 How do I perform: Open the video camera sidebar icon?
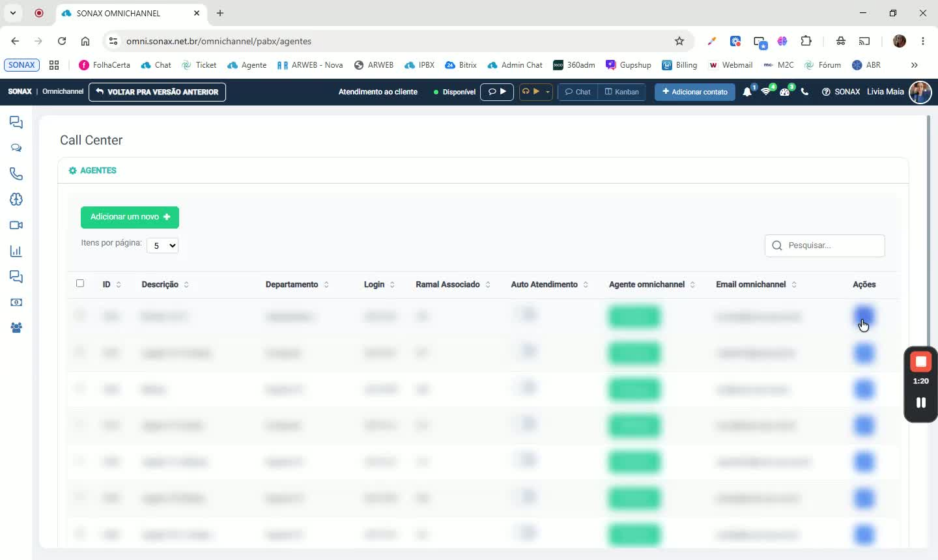16,225
